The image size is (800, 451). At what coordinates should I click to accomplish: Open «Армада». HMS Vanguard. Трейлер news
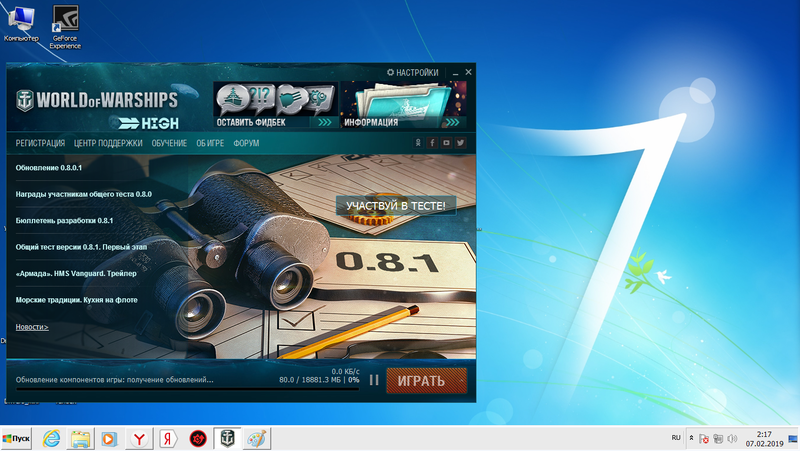coord(76,273)
